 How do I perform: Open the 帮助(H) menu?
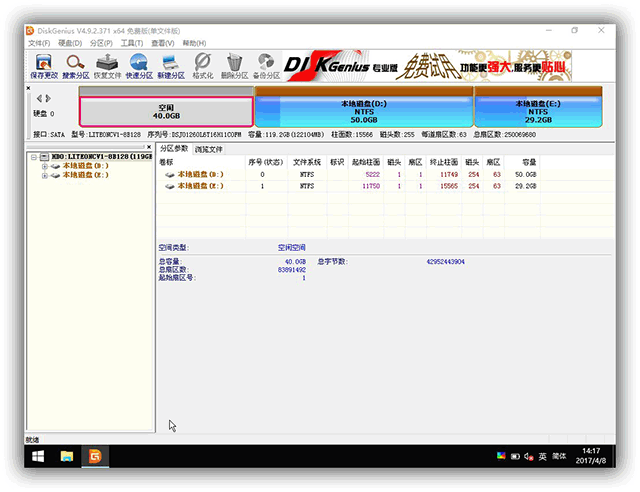(x=194, y=43)
